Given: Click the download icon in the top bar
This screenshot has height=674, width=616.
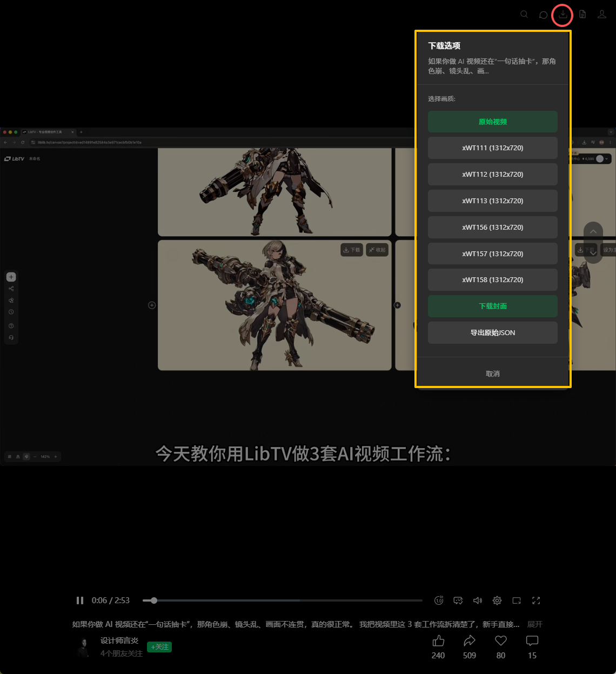Looking at the screenshot, I should 563,15.
